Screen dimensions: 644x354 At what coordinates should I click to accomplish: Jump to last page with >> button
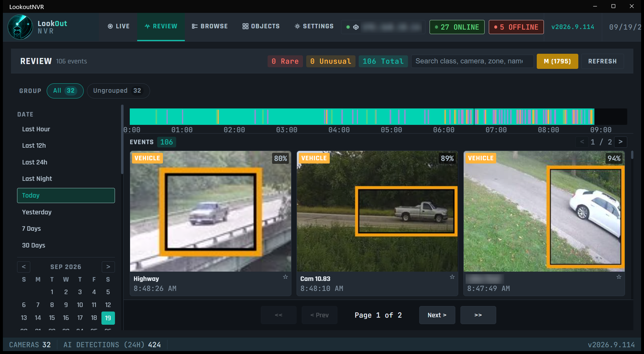[478, 315]
